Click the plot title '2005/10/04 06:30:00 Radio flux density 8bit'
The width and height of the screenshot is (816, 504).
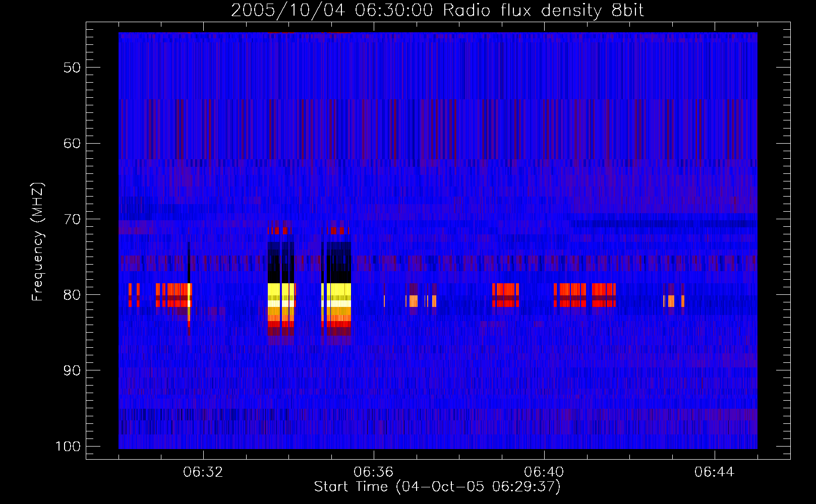437,10
